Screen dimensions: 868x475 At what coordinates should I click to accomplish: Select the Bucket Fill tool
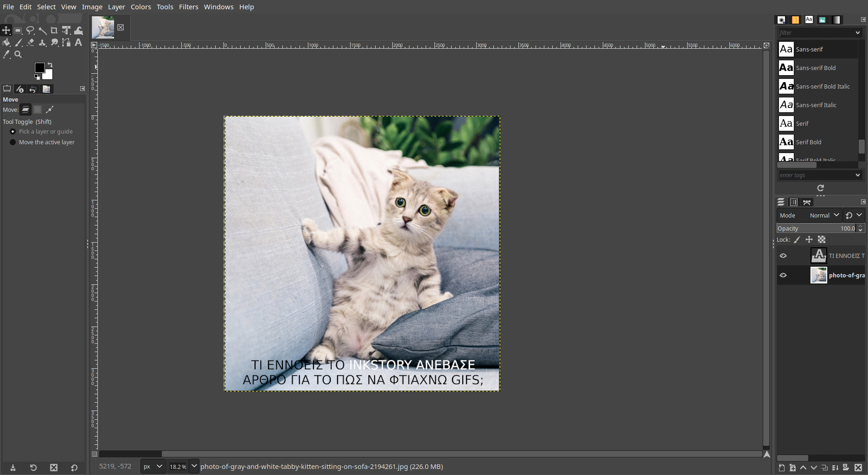tap(6, 43)
